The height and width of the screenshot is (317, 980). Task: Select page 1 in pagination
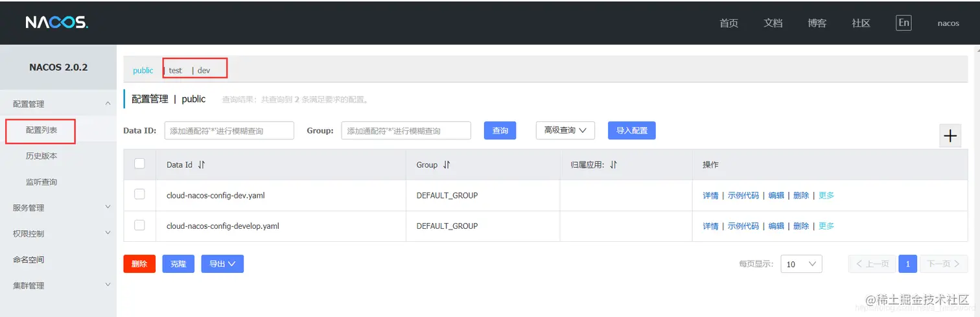pyautogui.click(x=908, y=264)
